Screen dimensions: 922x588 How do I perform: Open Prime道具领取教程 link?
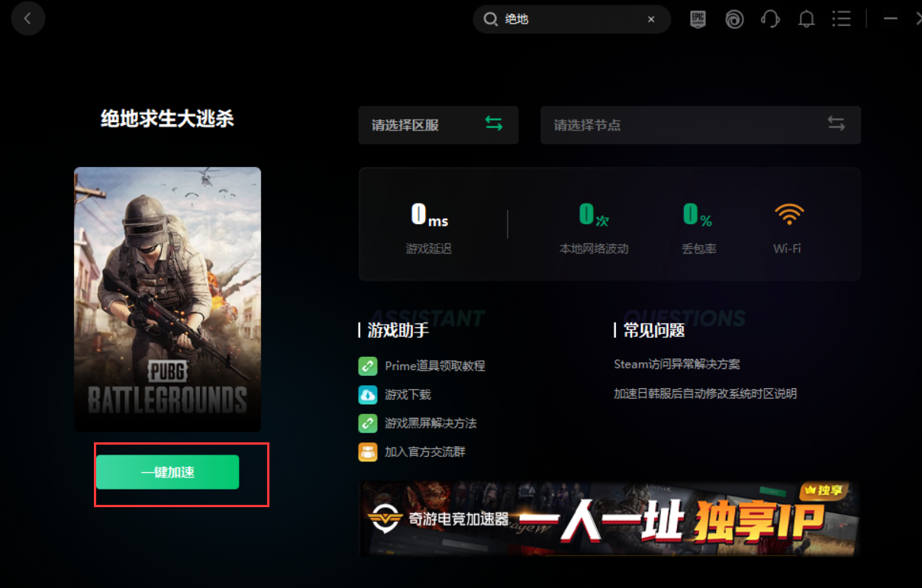point(434,366)
